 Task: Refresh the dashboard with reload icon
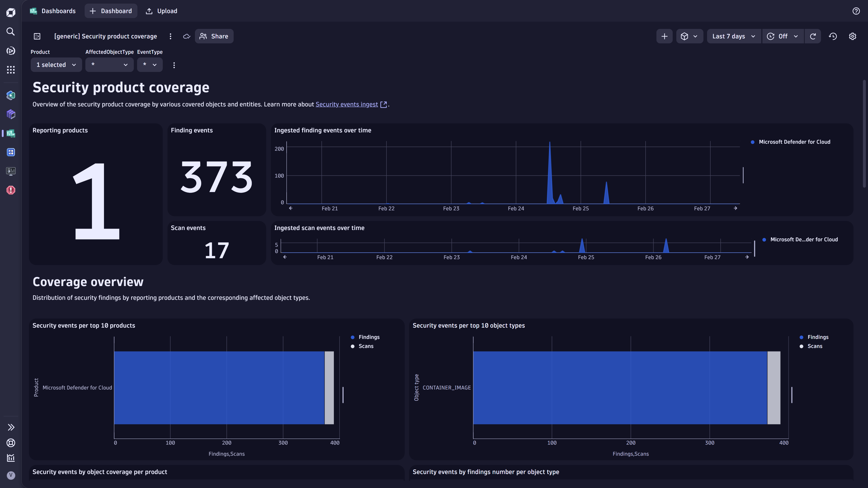point(813,36)
